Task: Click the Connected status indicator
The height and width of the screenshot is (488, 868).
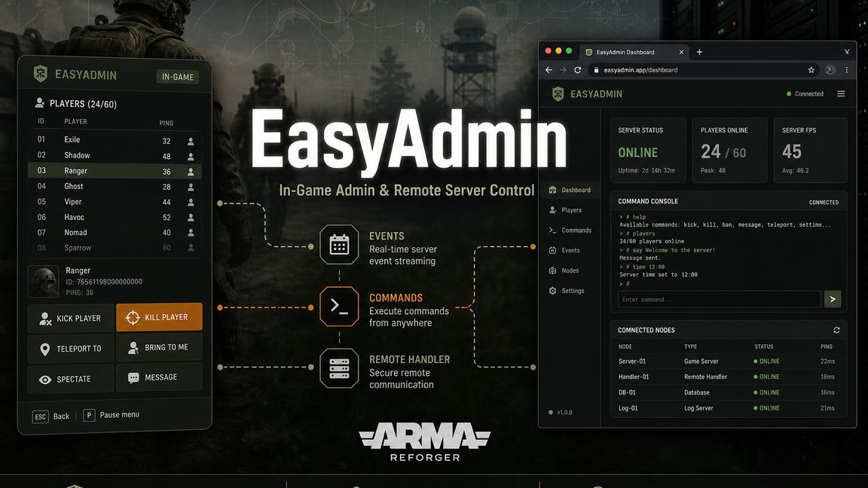Action: (x=805, y=94)
